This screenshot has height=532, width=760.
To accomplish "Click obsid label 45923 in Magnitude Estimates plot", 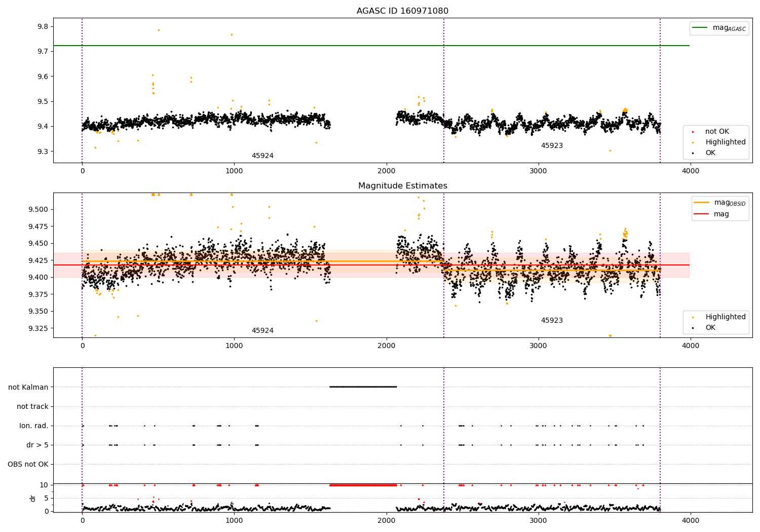I will [552, 321].
